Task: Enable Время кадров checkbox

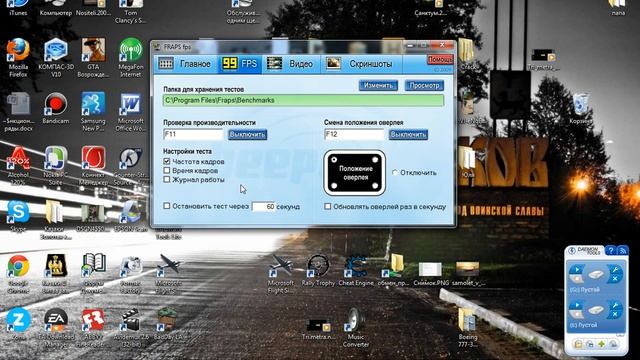Action: pyautogui.click(x=167, y=171)
